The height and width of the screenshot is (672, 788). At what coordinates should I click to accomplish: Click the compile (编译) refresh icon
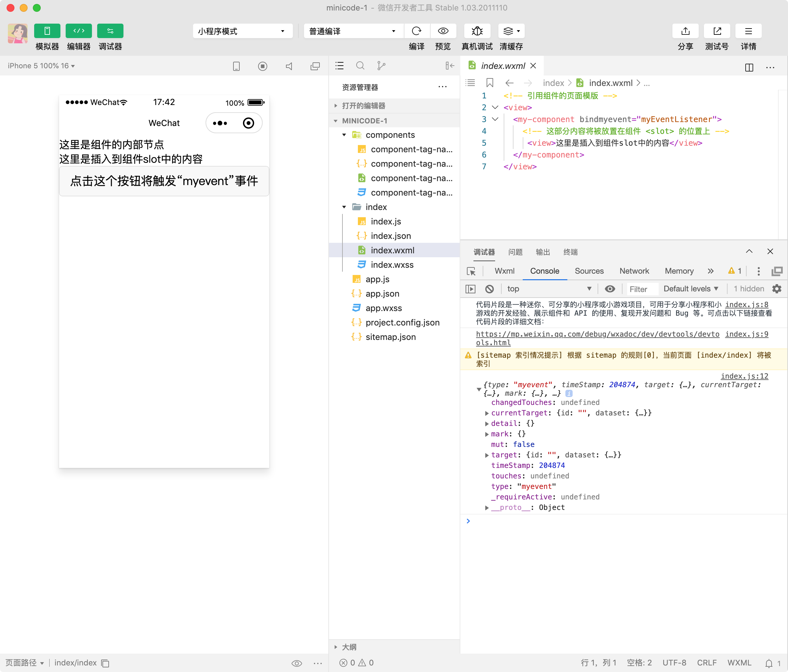pyautogui.click(x=416, y=31)
